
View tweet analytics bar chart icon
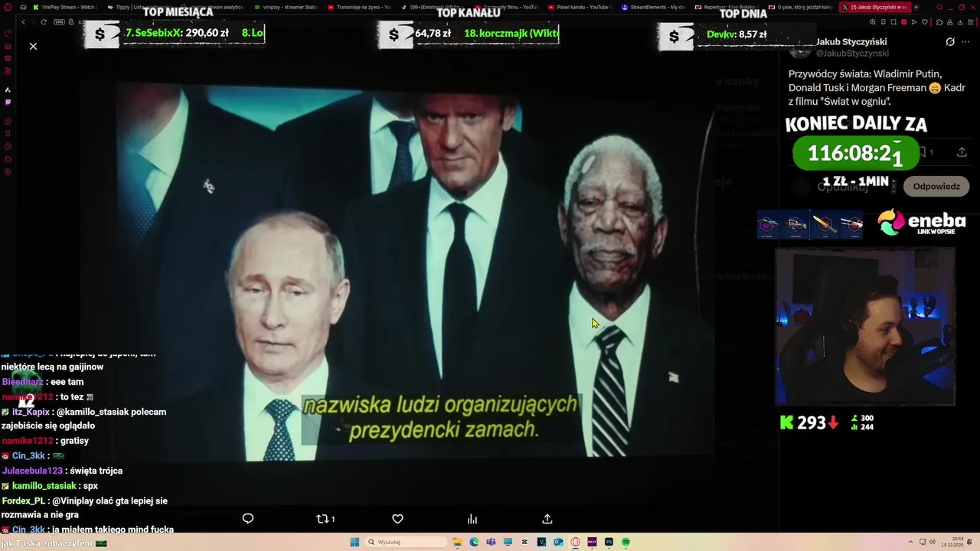tap(472, 519)
